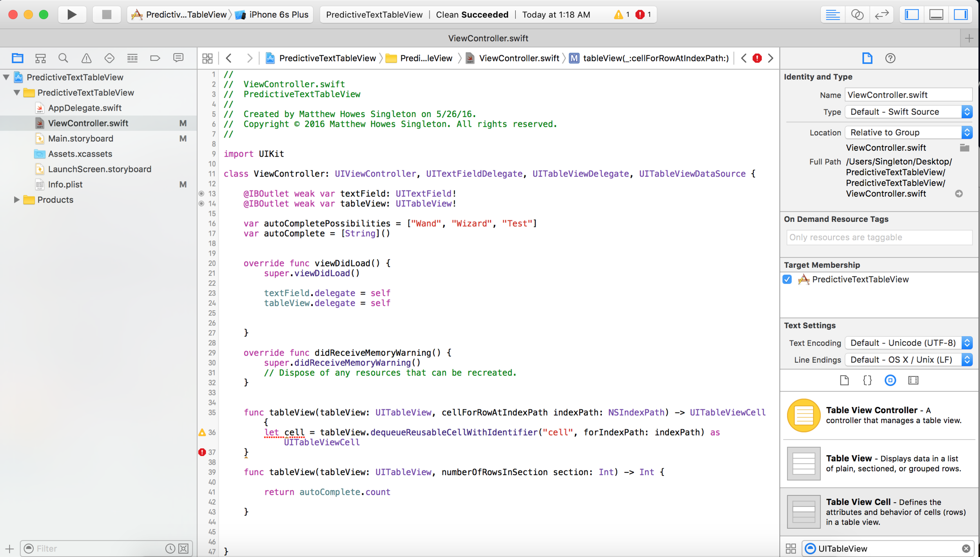Image resolution: width=980 pixels, height=557 pixels.
Task: Add a new file with plus button
Action: pyautogui.click(x=9, y=548)
